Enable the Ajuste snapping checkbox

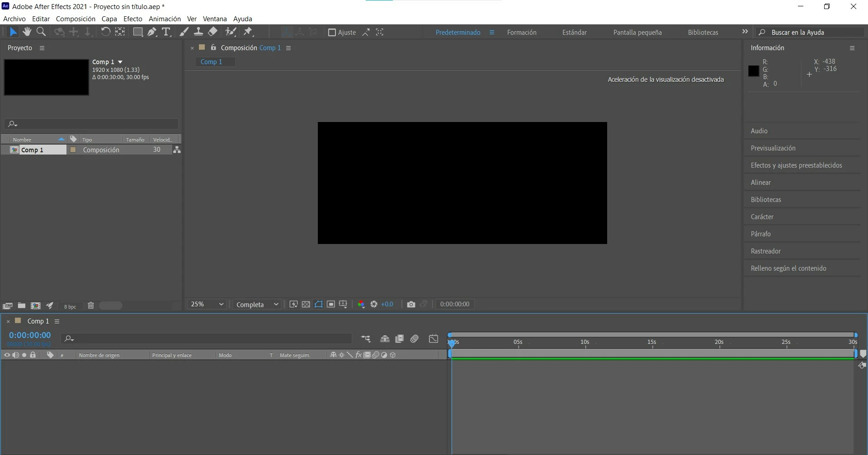332,32
